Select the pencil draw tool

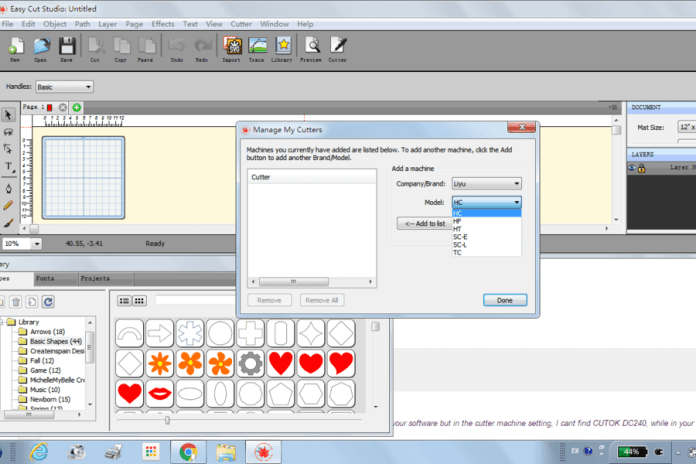point(8,206)
